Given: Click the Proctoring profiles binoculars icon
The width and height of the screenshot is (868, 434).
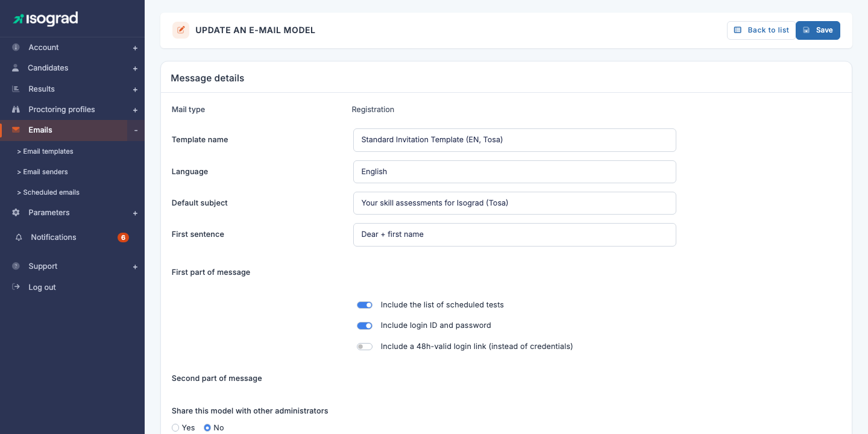Looking at the screenshot, I should click(16, 109).
